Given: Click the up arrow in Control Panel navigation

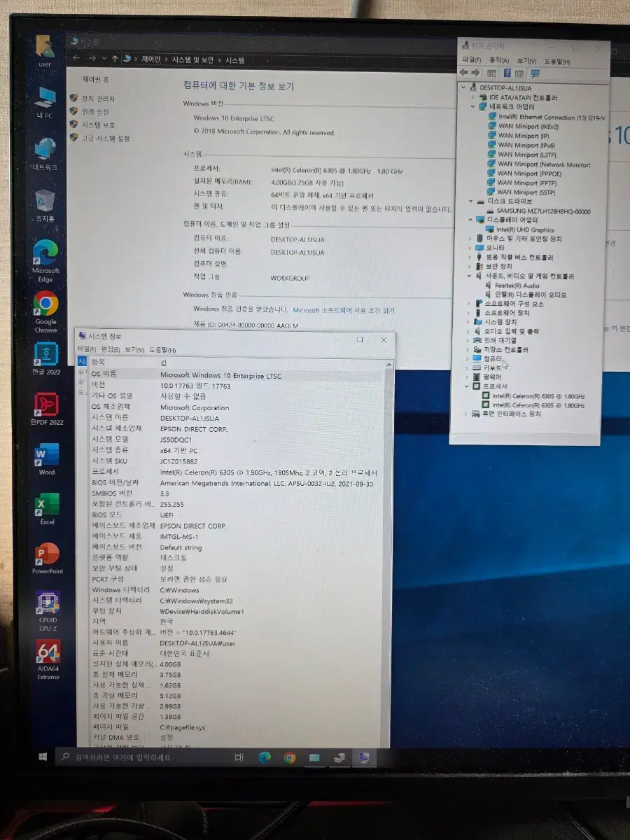Looking at the screenshot, I should 114,59.
